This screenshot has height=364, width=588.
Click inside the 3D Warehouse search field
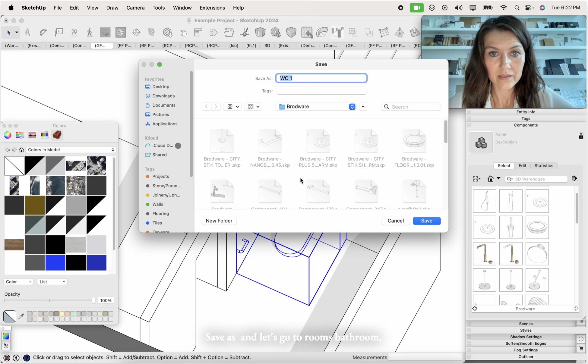(x=540, y=179)
